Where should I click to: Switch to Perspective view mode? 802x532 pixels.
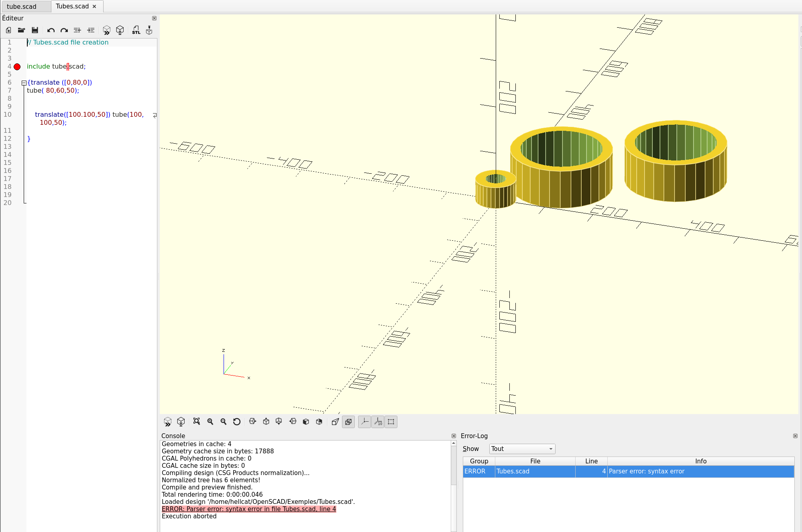tap(335, 421)
